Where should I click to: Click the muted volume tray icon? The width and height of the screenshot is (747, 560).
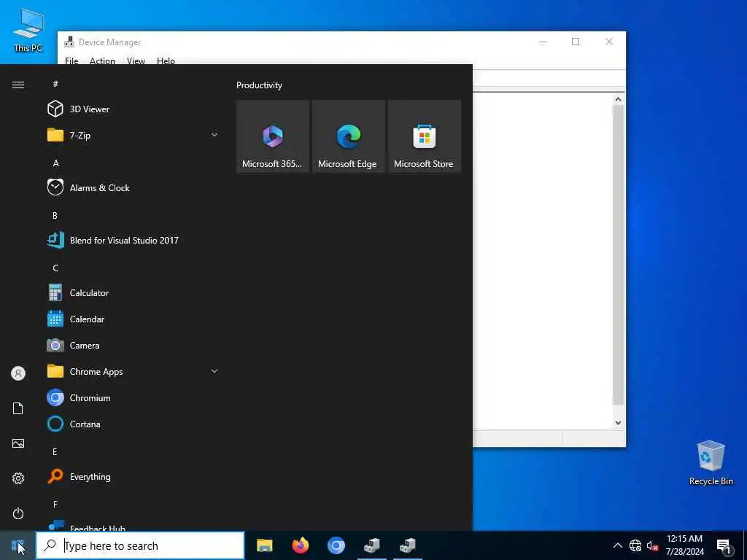point(652,545)
